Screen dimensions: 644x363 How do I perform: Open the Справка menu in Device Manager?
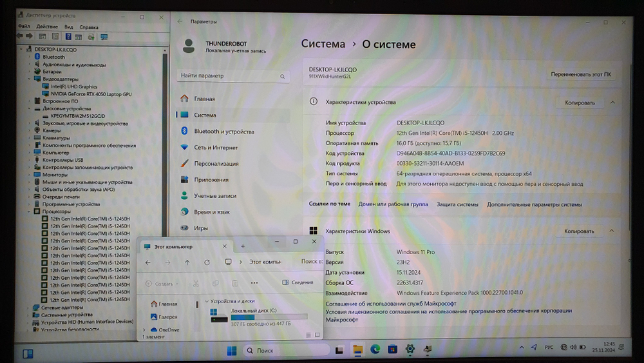[x=89, y=27]
